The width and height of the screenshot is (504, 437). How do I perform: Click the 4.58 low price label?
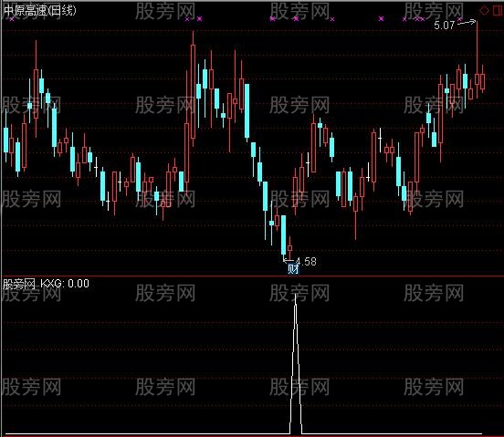pos(307,261)
